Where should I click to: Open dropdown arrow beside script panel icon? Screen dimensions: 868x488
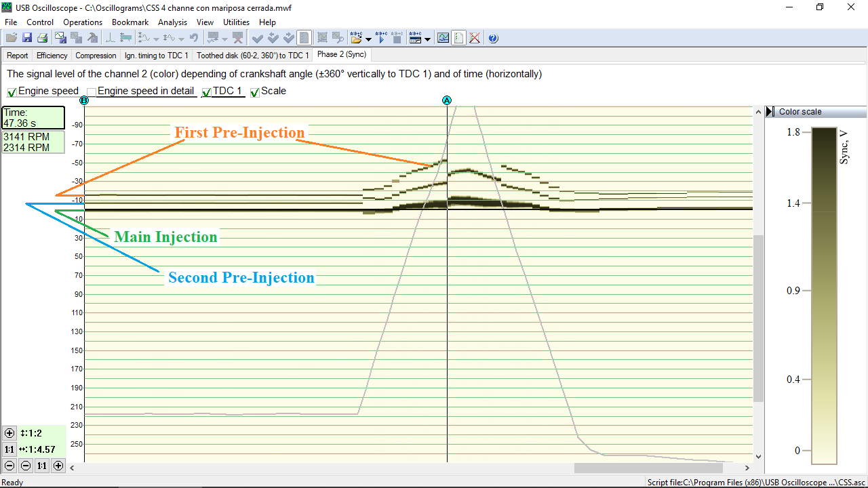click(x=428, y=39)
